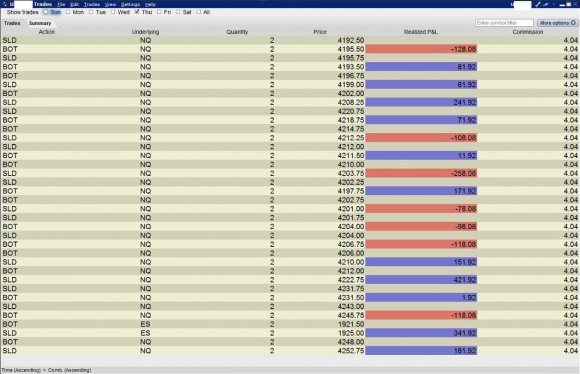This screenshot has width=580, height=374.
Task: Click the price 4220.75 cell
Action: point(351,111)
